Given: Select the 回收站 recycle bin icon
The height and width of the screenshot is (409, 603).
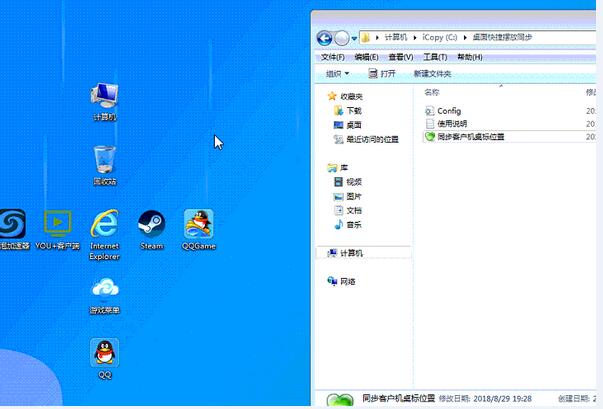Looking at the screenshot, I should 105,165.
